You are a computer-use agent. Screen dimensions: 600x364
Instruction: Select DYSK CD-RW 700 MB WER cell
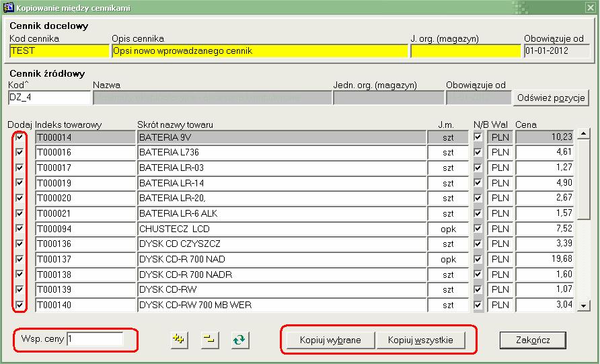point(282,305)
